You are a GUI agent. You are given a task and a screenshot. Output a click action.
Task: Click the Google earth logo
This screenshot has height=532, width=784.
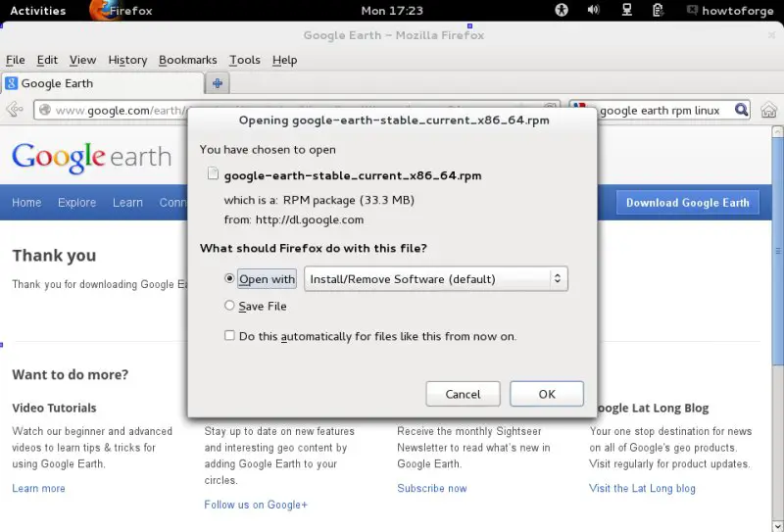point(92,157)
